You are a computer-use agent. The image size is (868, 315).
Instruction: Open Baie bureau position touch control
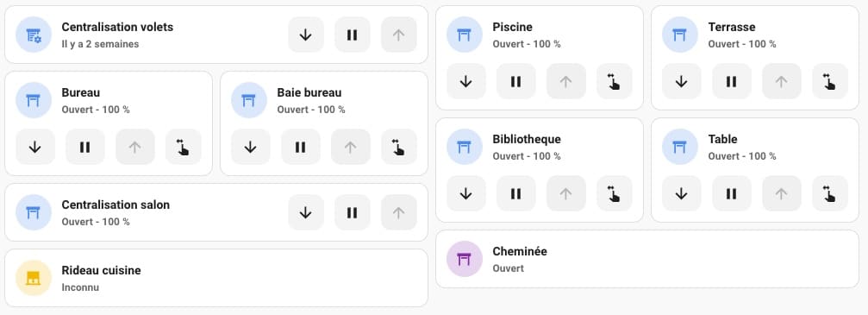398,147
